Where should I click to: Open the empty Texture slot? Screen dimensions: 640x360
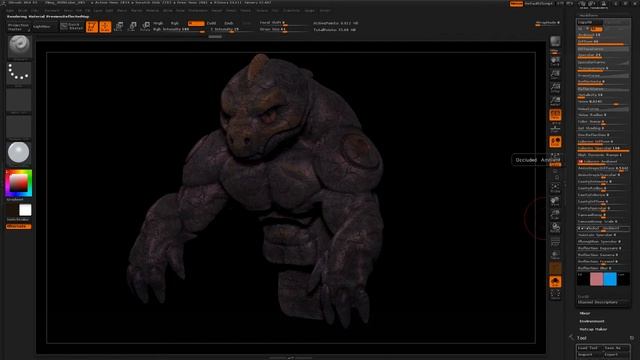tap(19, 127)
